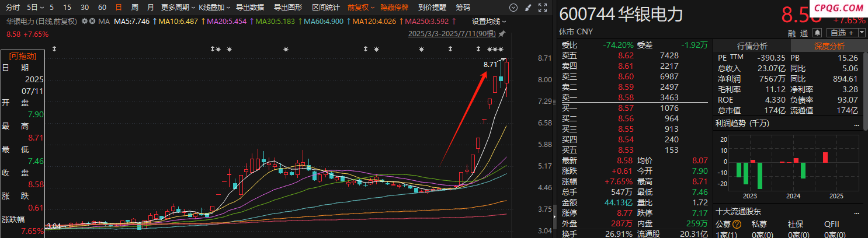Expand chart to fullscreen icon
Viewport: 868px width, 238px height.
(543, 8)
